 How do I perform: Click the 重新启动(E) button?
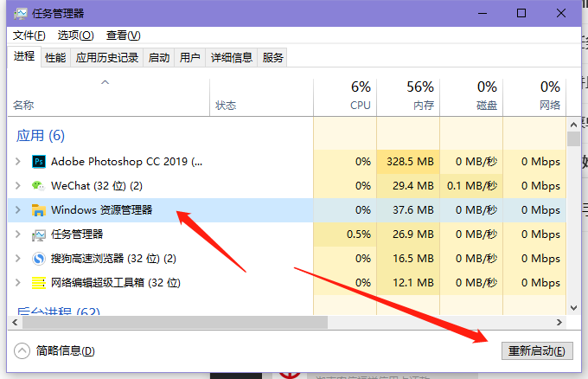537,351
